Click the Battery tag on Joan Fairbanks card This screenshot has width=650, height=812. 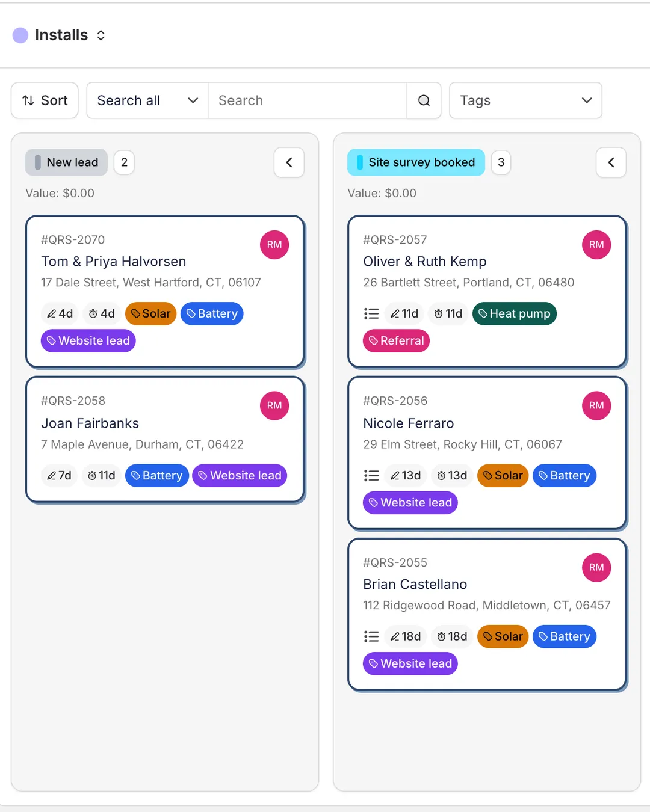[157, 475]
